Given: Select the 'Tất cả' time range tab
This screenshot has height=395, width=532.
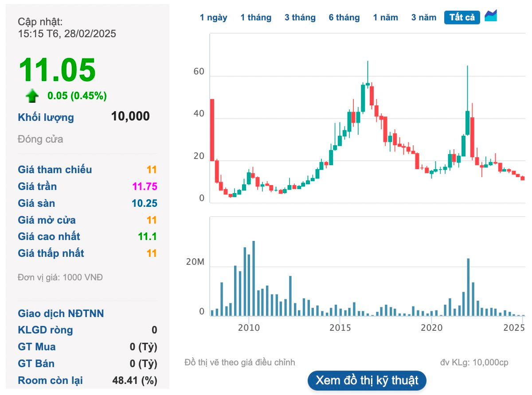Looking at the screenshot, I should [462, 17].
